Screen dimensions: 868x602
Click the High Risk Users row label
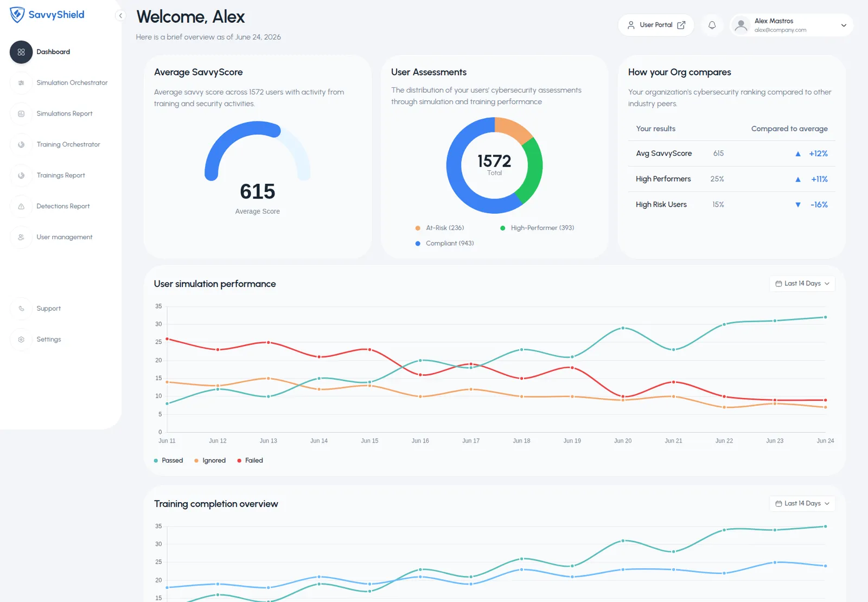pyautogui.click(x=661, y=205)
